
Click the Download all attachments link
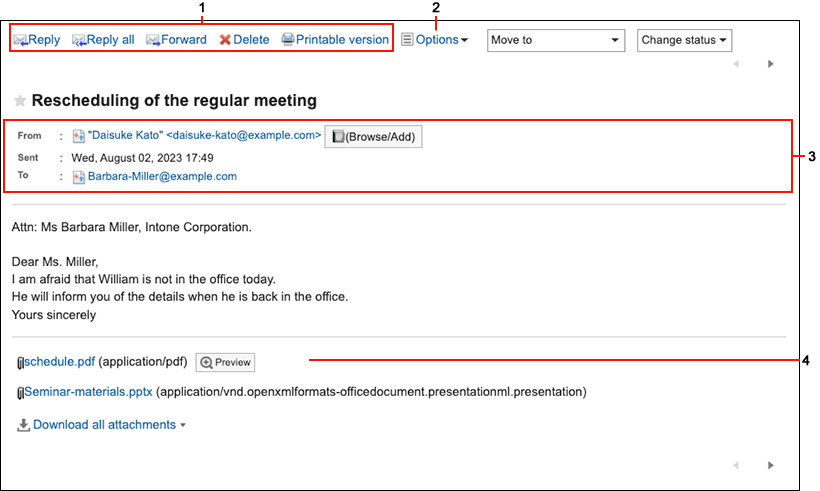pyautogui.click(x=104, y=425)
